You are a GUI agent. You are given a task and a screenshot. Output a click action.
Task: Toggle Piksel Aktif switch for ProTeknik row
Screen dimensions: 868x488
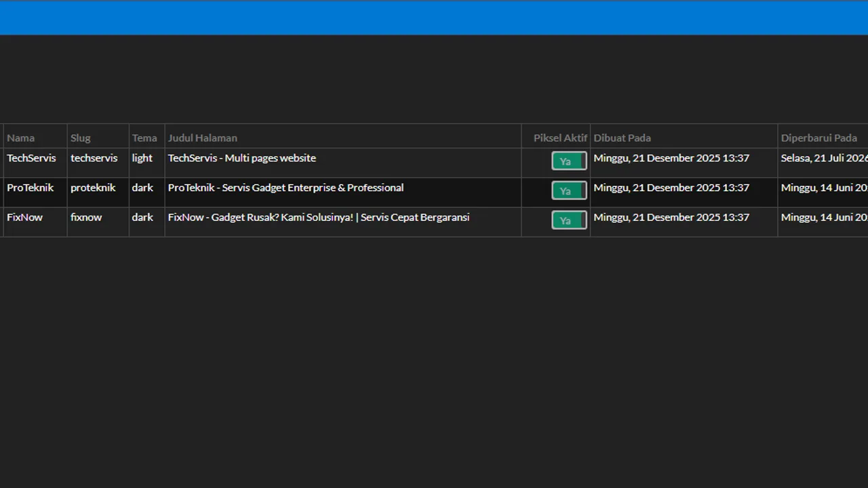tap(569, 190)
